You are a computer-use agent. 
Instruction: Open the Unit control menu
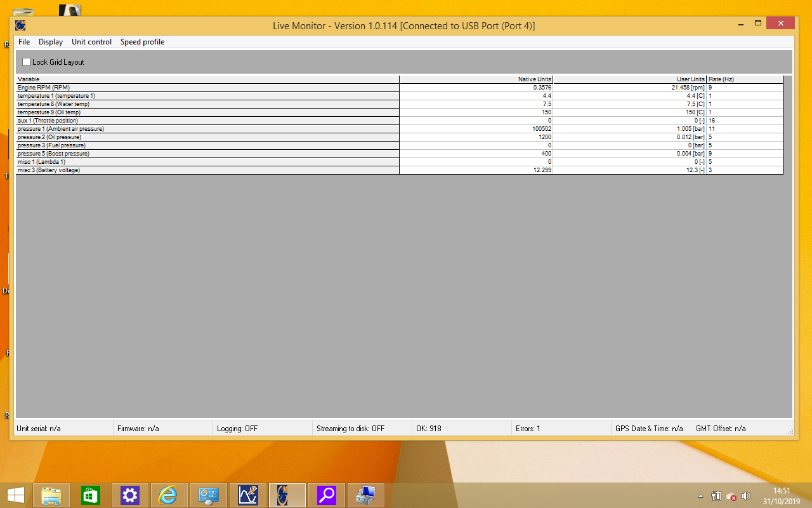pos(91,42)
